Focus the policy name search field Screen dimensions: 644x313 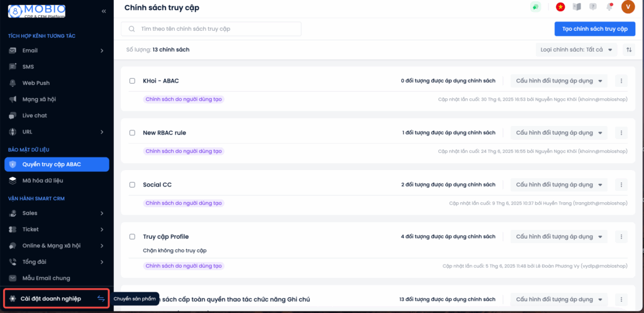(211, 29)
